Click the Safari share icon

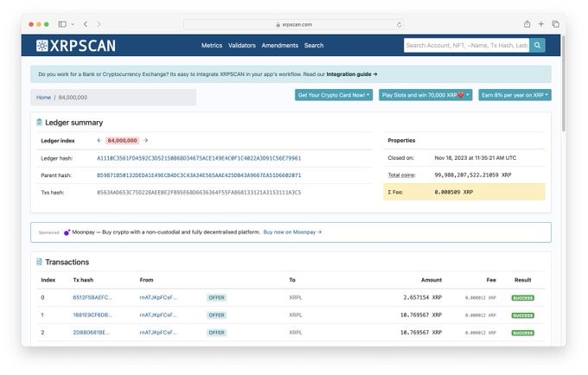click(x=527, y=24)
